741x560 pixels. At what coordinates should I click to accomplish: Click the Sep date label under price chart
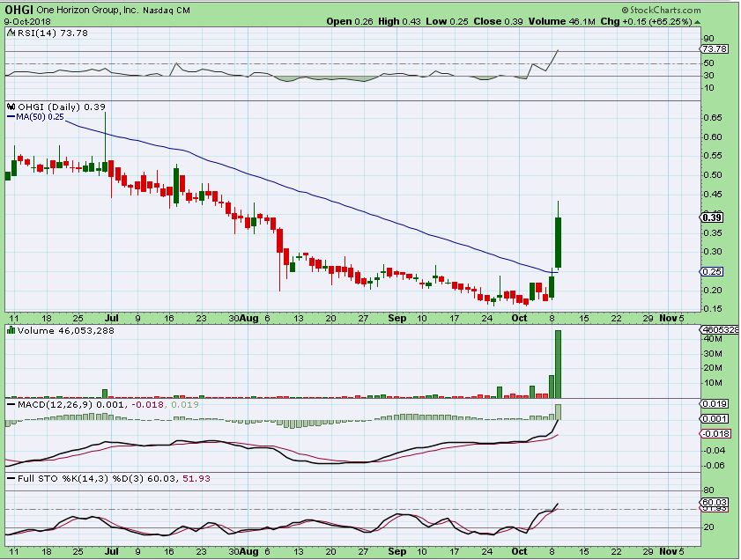click(397, 318)
